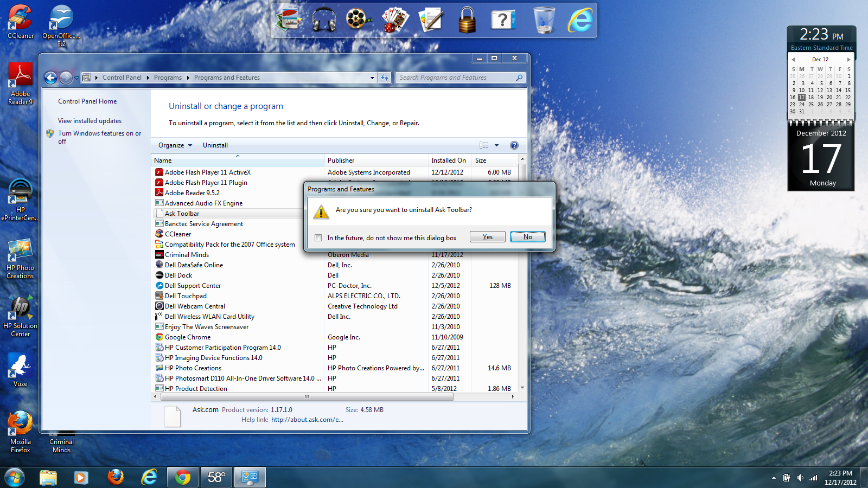Sort by the Publisher column header
868x488 pixels.
pos(376,160)
